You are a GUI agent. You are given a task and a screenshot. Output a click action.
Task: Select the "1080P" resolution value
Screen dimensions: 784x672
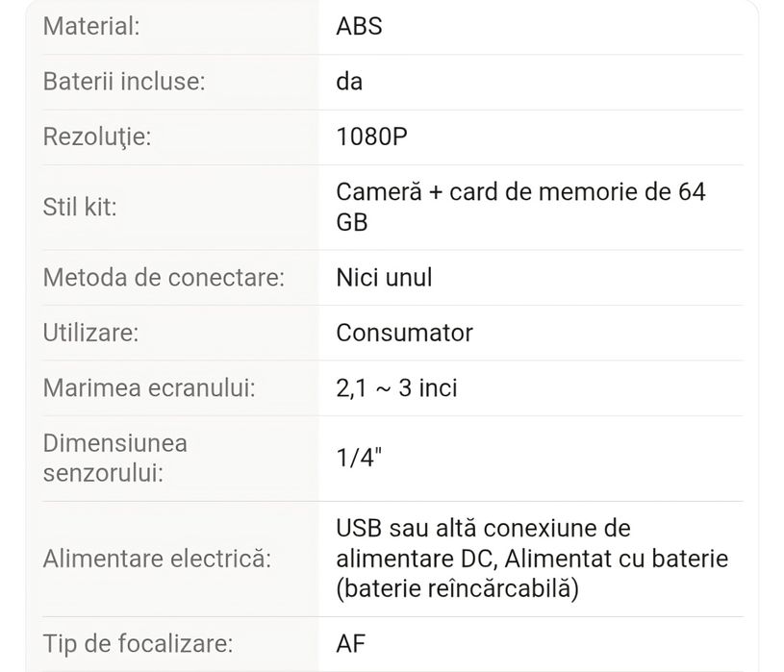pyautogui.click(x=371, y=137)
